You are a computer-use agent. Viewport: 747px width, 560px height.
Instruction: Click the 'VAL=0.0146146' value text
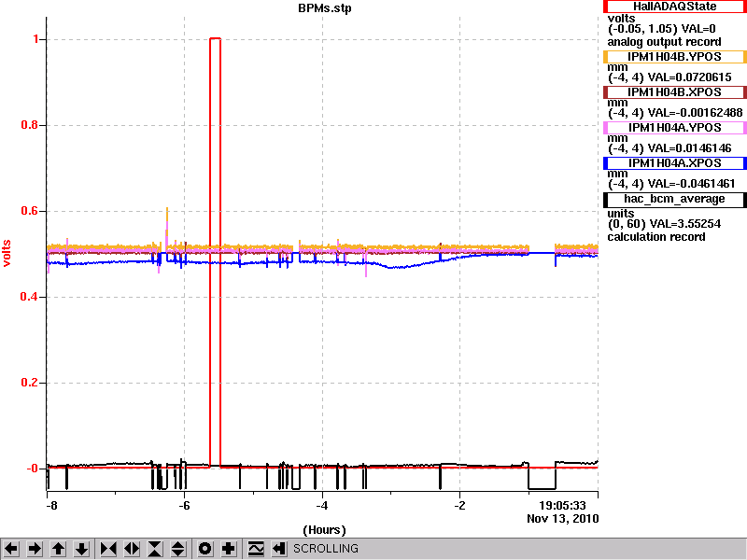(689, 148)
